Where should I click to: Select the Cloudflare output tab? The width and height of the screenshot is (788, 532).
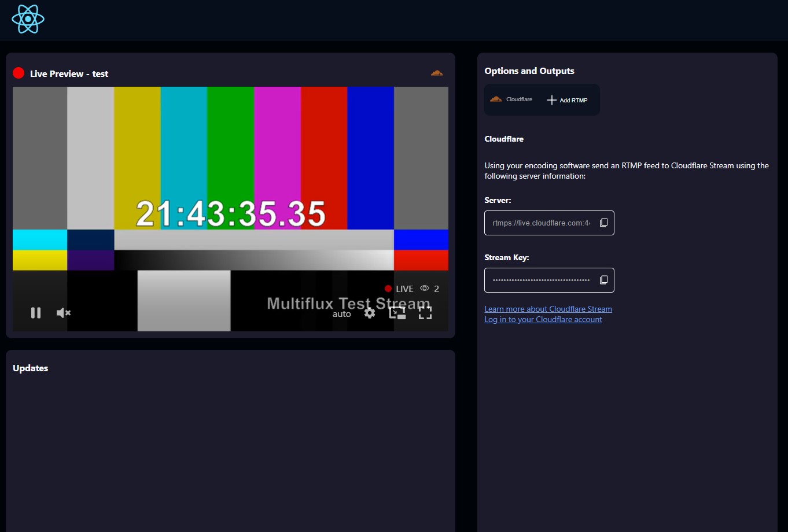tap(511, 99)
